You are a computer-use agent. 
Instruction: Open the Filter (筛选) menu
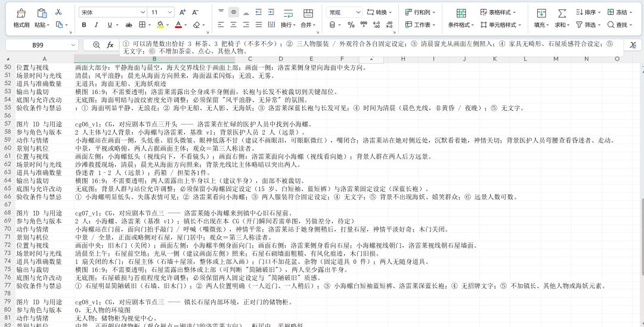[588, 25]
